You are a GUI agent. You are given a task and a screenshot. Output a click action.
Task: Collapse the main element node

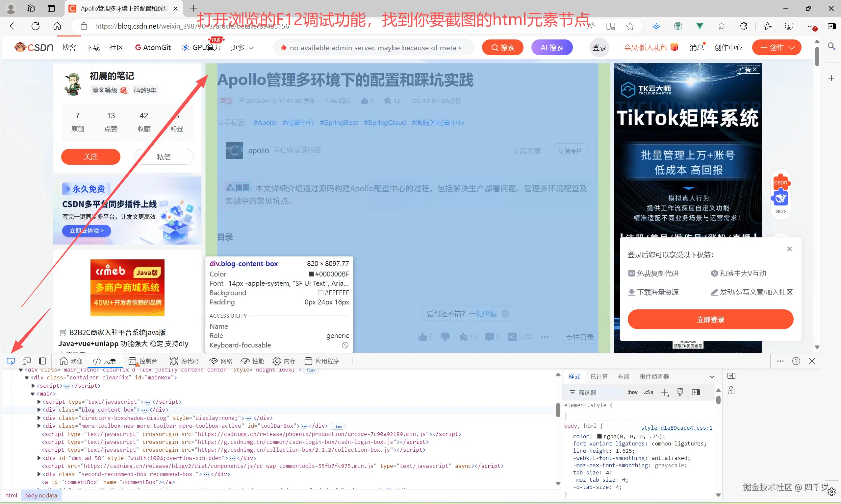(x=33, y=394)
